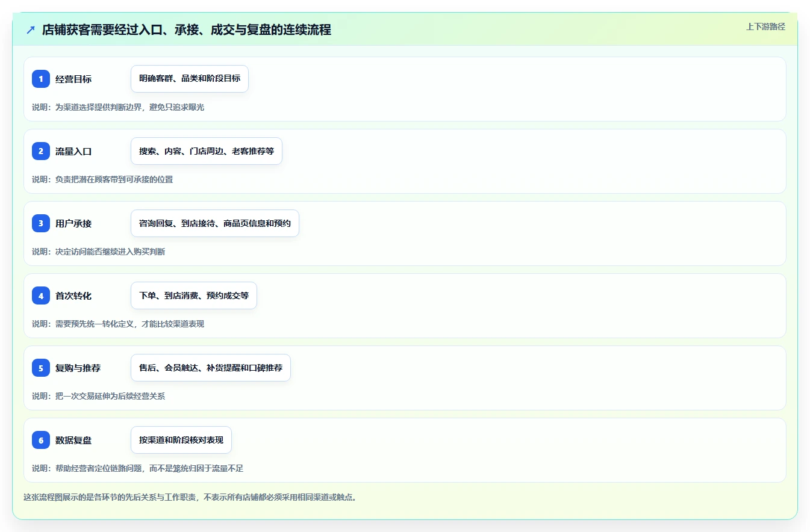
Task: Click the 首次转化 step label
Action: pos(73,295)
